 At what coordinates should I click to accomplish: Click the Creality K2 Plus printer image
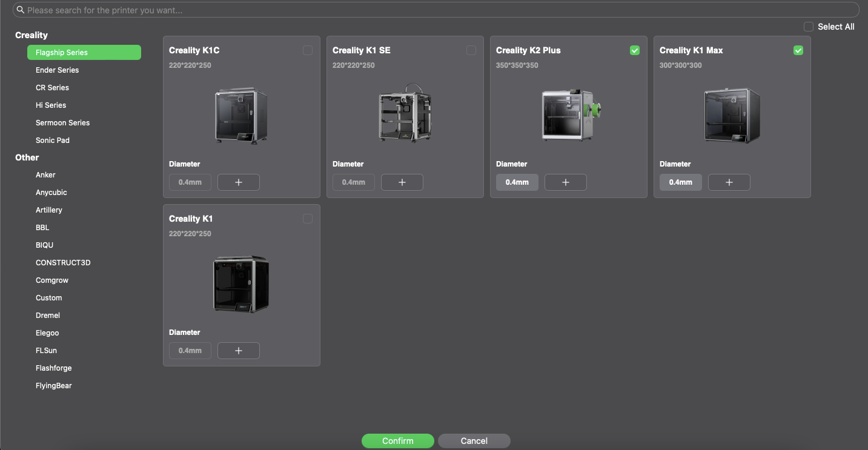(571, 115)
